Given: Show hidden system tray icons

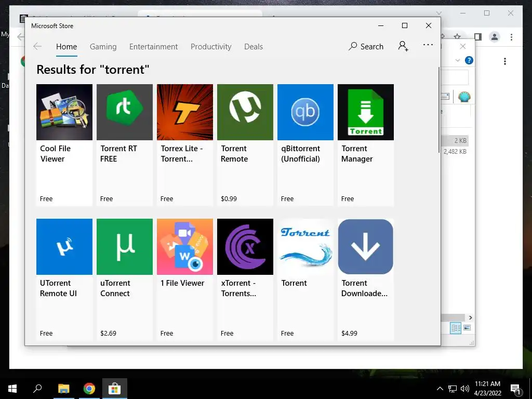Looking at the screenshot, I should pos(440,389).
